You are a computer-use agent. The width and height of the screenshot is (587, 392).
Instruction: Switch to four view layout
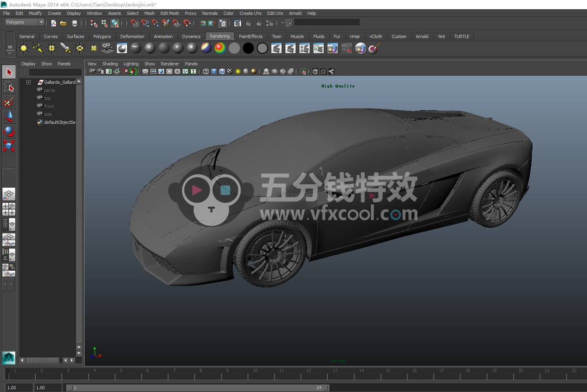tap(9, 209)
